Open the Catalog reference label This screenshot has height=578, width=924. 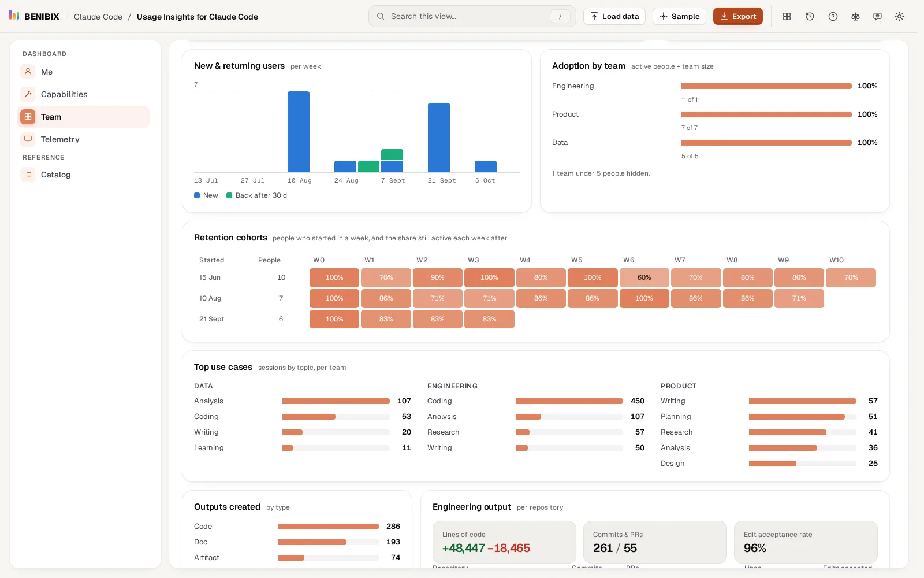point(55,175)
